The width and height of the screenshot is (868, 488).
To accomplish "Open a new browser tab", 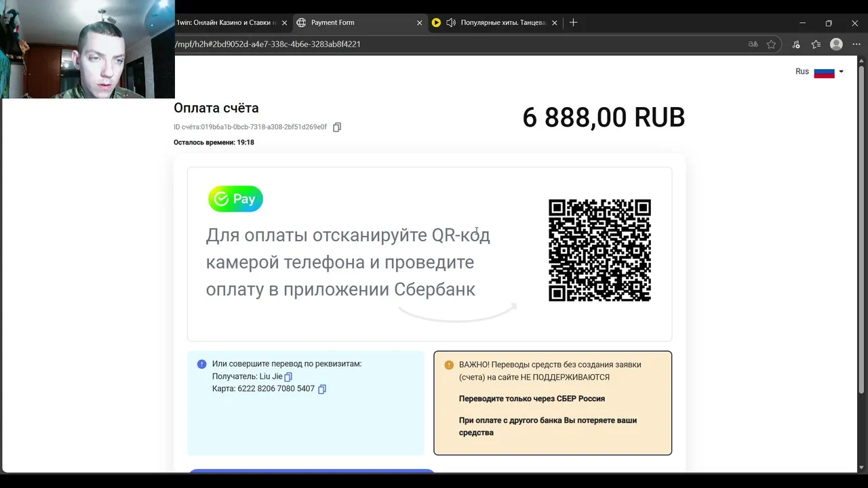I will coord(573,22).
